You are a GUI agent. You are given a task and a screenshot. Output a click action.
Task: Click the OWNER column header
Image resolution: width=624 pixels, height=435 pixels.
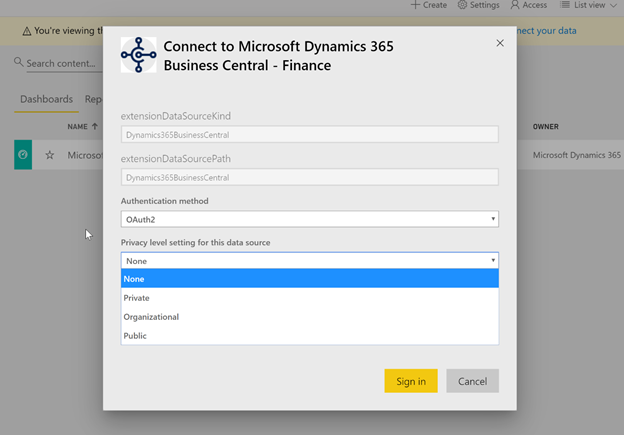pos(546,127)
